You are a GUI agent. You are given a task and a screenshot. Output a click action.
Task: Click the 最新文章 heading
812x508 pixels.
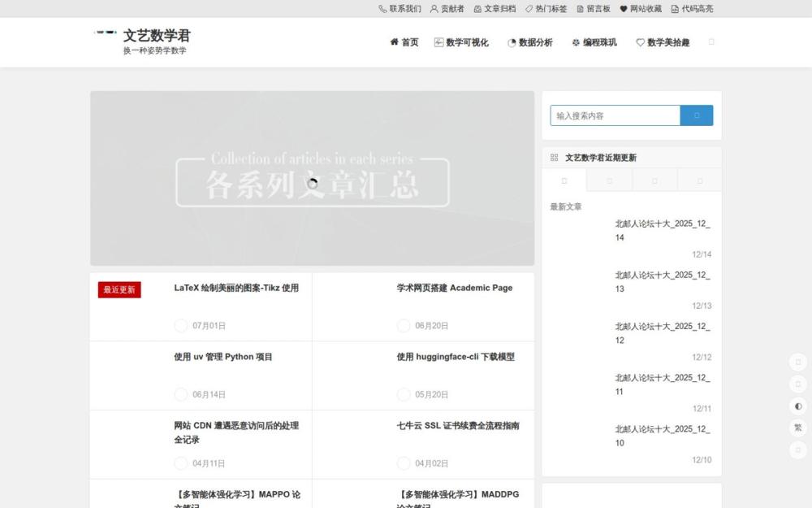(565, 206)
